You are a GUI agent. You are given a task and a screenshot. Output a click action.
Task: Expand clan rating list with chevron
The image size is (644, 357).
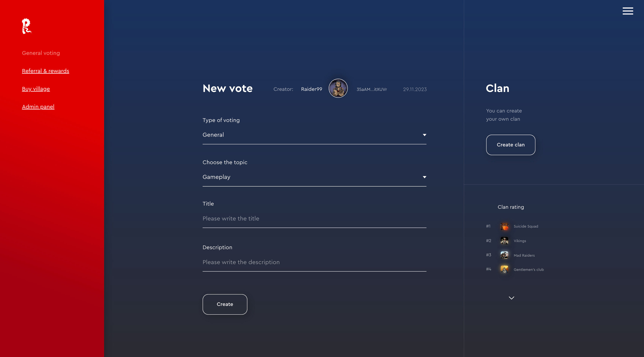pos(511,298)
